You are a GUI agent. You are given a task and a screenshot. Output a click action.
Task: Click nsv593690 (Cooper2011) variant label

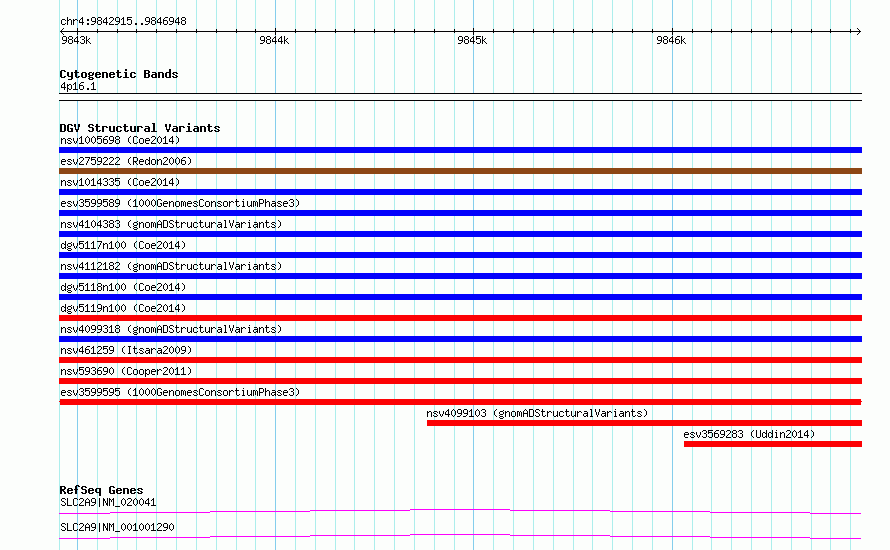[x=126, y=371]
